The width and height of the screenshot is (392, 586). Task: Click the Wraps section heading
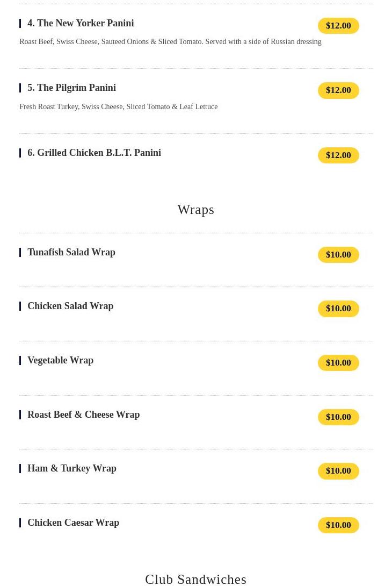195,209
